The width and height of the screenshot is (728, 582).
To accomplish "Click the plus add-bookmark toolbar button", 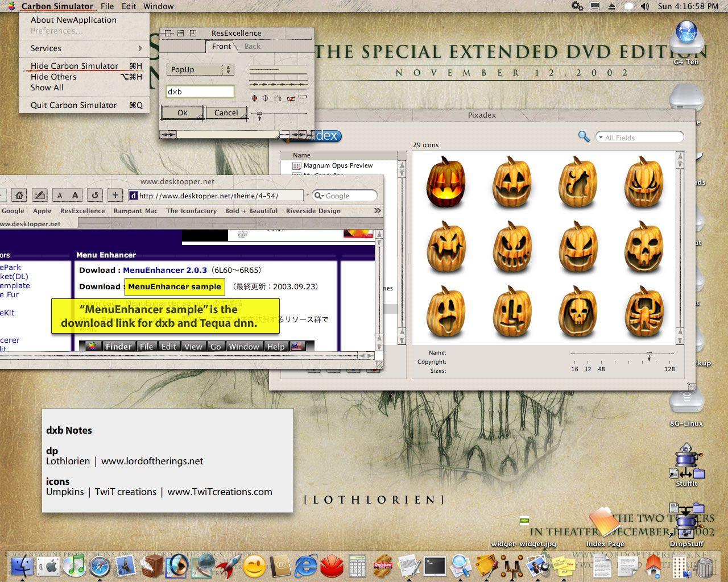I will tap(115, 195).
